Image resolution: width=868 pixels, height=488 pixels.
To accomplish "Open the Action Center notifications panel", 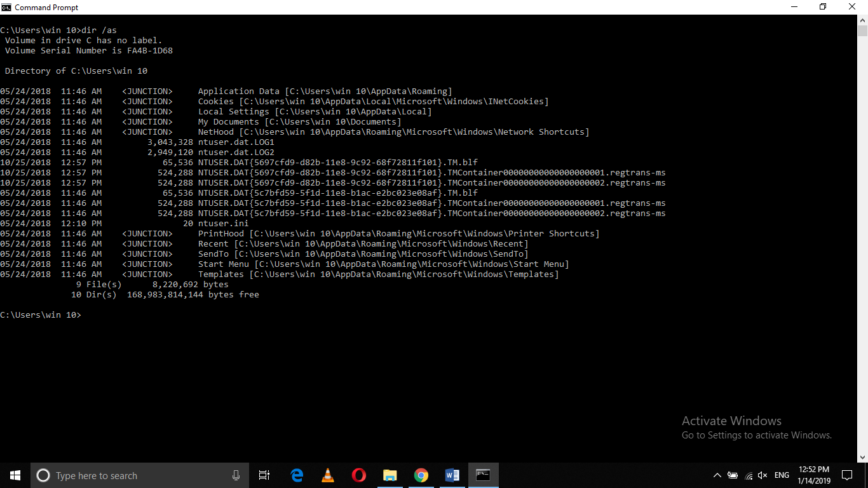I will 847,475.
